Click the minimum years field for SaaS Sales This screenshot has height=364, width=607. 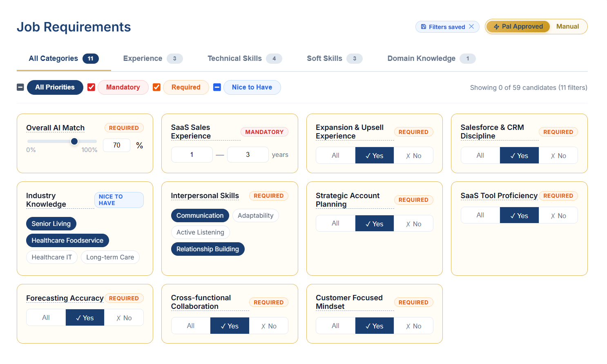192,155
